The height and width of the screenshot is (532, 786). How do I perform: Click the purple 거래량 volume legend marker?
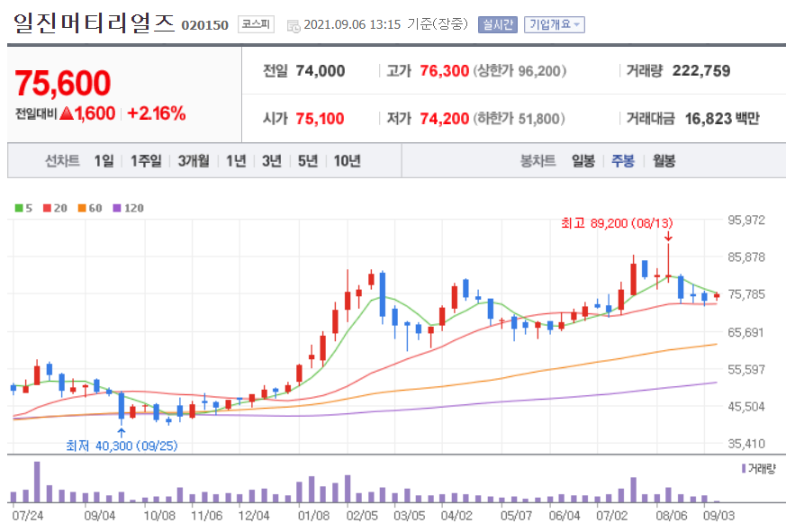coord(744,469)
